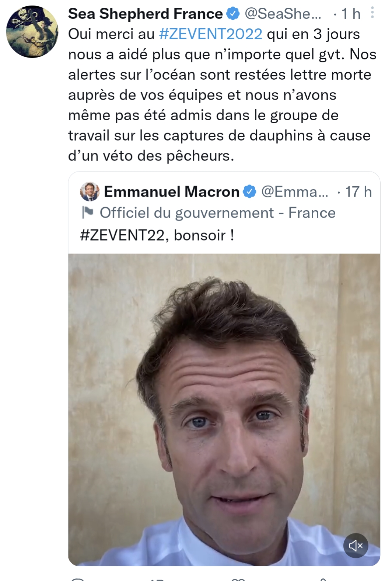
Task: Click the "#ZEVENT22, bonsoir !" quoted text
Action: click(157, 235)
